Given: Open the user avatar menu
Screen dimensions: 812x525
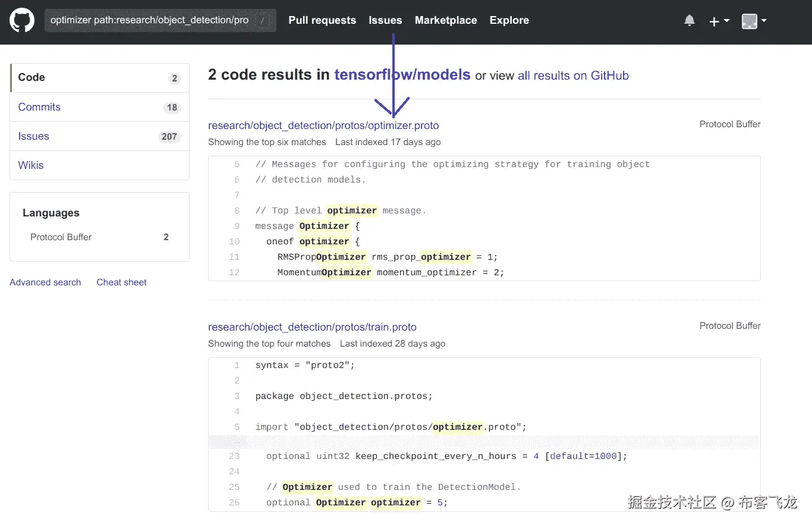Looking at the screenshot, I should click(x=754, y=21).
